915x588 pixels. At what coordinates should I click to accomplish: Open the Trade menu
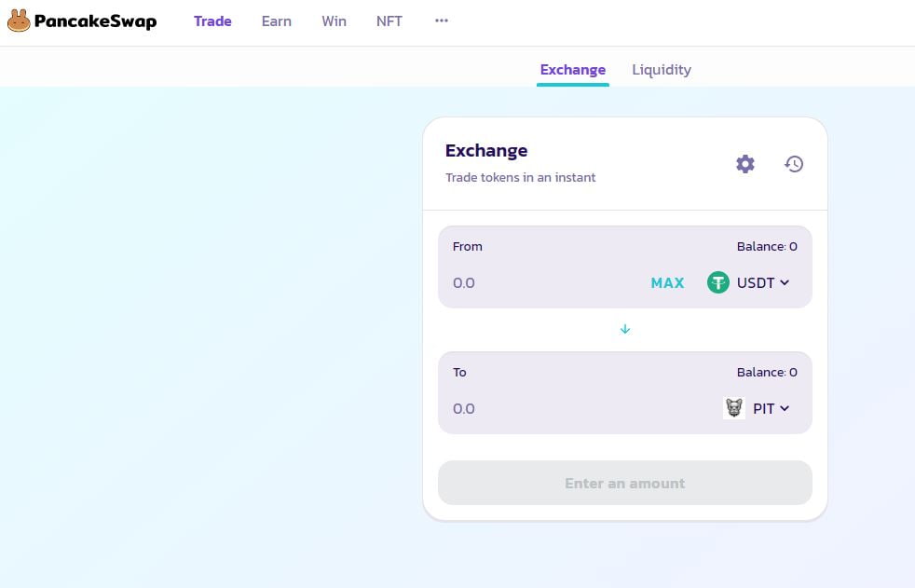click(212, 21)
